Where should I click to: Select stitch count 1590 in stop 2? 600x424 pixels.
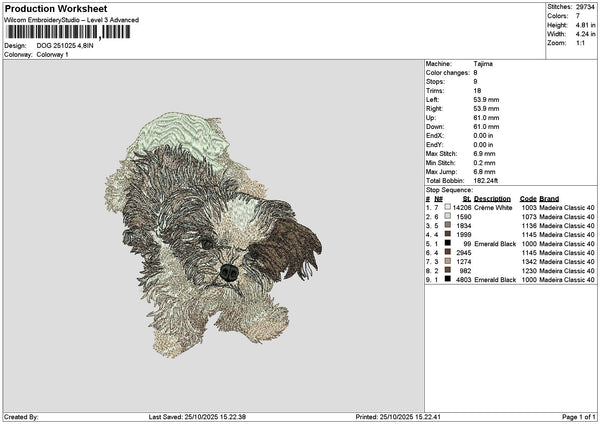tap(463, 217)
